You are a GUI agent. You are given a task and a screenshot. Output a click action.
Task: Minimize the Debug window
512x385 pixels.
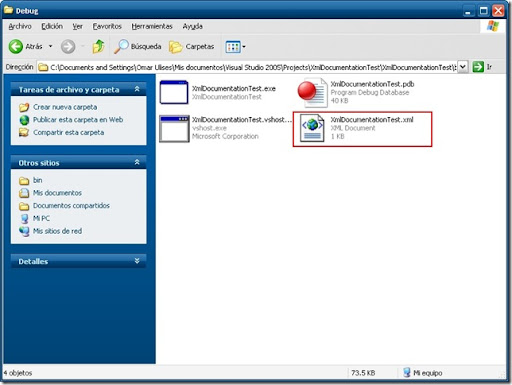tap(468, 11)
